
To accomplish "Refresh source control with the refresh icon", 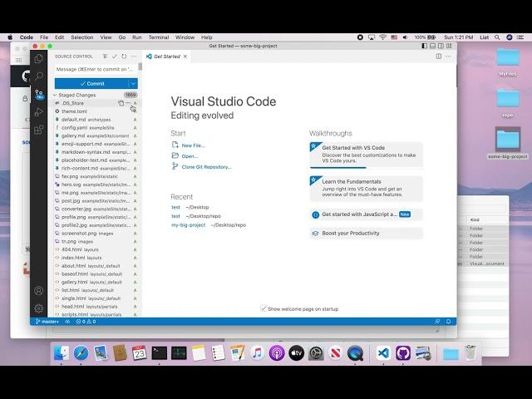I will [124, 57].
